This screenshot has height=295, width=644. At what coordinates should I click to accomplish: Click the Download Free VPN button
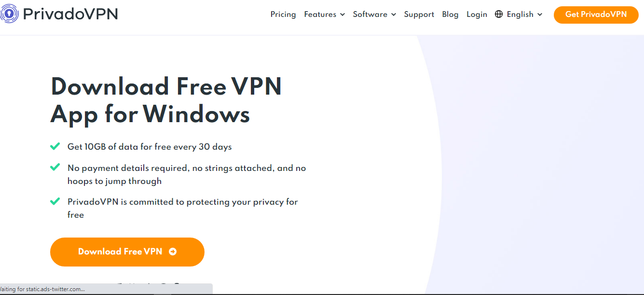pyautogui.click(x=127, y=252)
